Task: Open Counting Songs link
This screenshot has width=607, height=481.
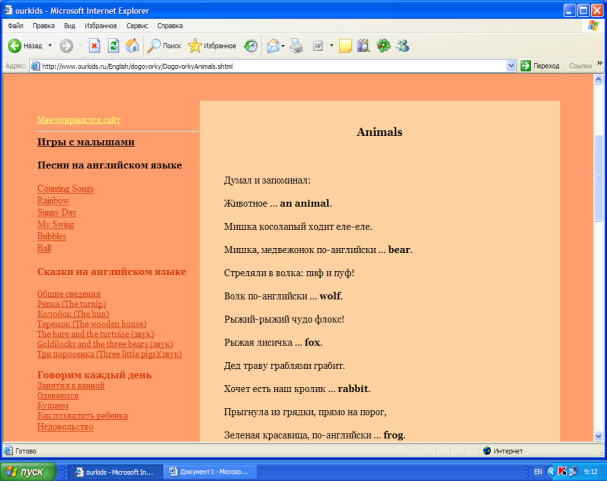Action: click(65, 188)
